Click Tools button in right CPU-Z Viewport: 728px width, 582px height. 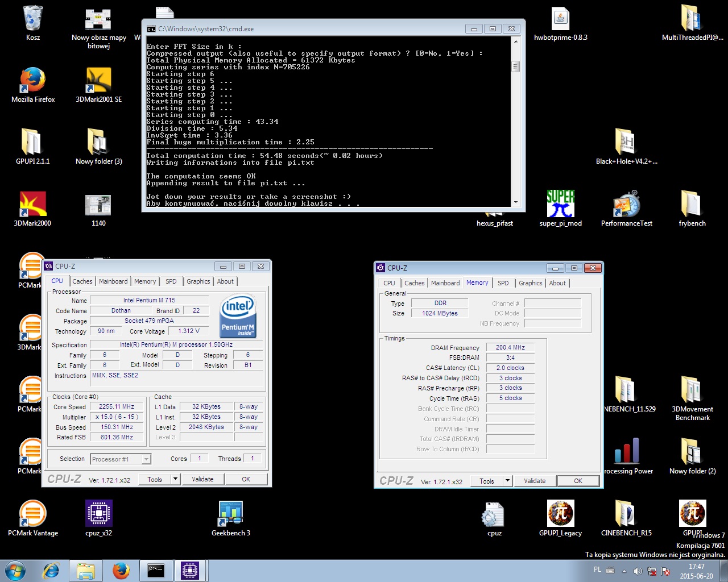(x=487, y=481)
